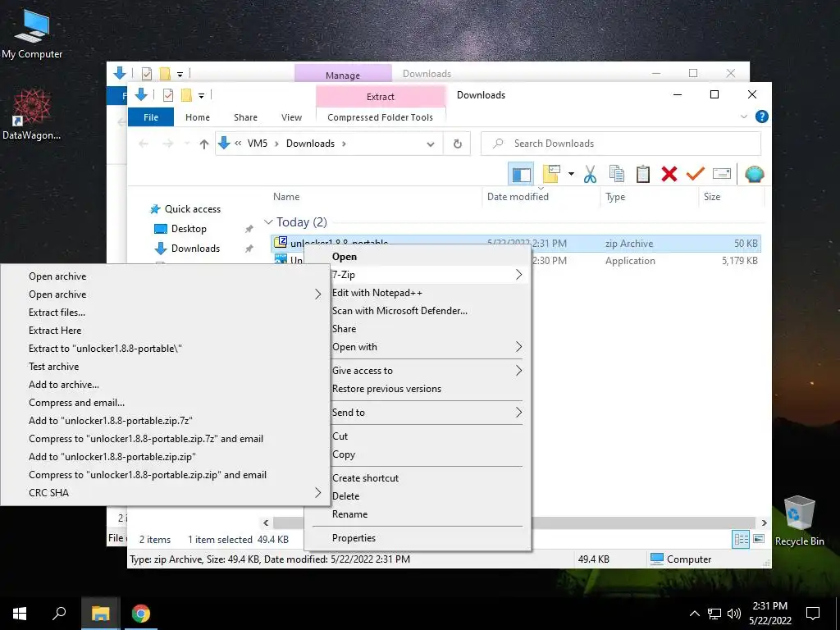Click the Paste clipboard toolbar icon
840x630 pixels.
click(x=643, y=174)
